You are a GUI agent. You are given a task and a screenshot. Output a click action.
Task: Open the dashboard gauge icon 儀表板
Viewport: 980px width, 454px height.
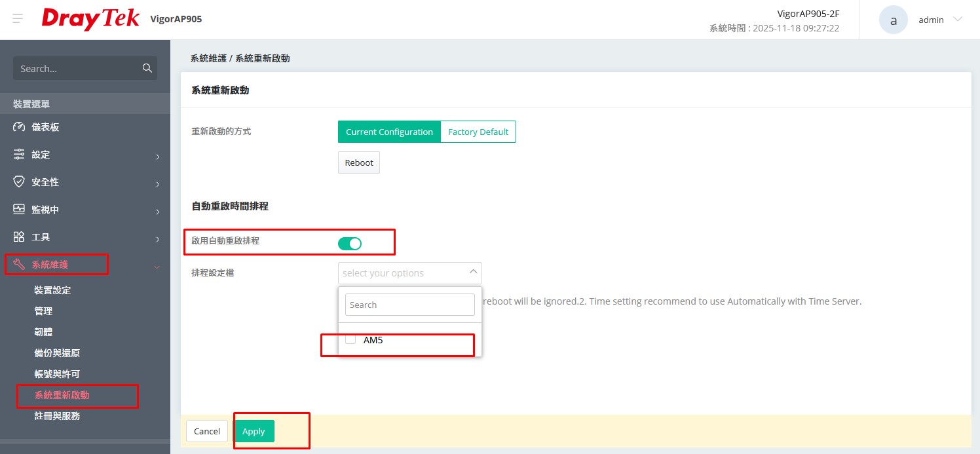(x=20, y=127)
